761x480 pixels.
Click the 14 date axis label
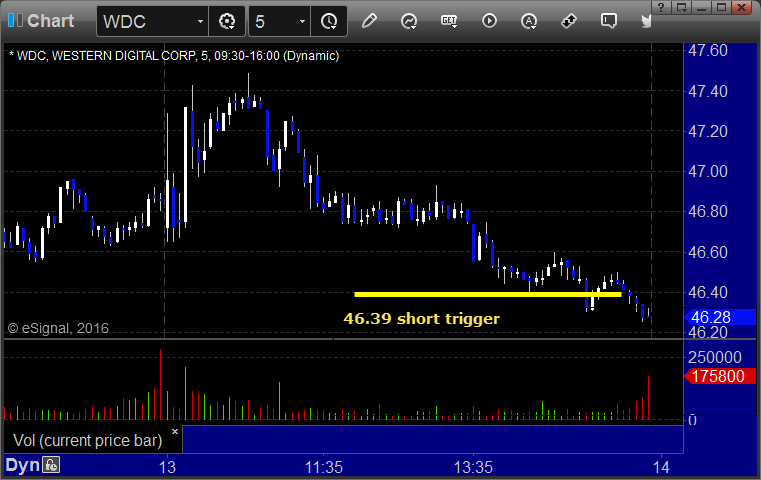coord(661,467)
